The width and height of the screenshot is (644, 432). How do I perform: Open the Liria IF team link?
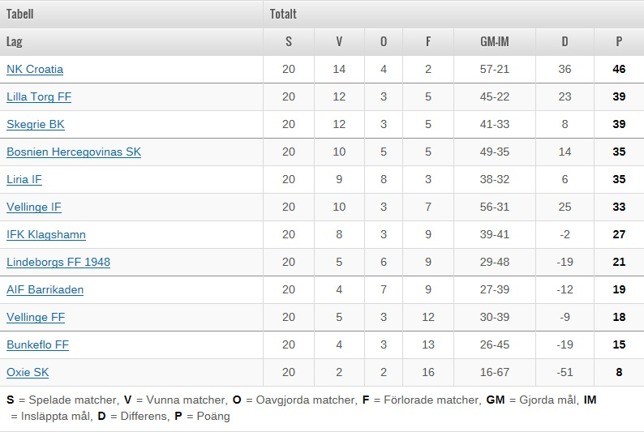click(24, 179)
